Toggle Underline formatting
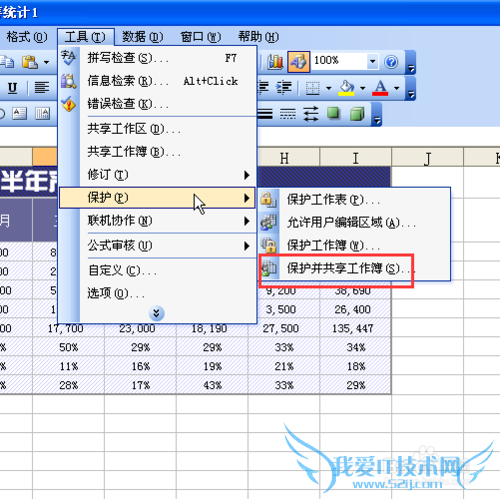The image size is (500, 499). click(12, 88)
